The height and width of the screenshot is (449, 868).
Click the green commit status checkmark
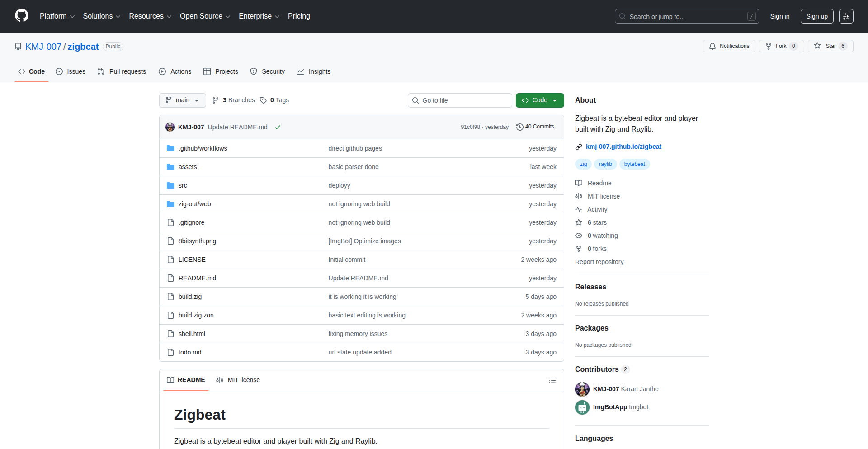(x=278, y=127)
